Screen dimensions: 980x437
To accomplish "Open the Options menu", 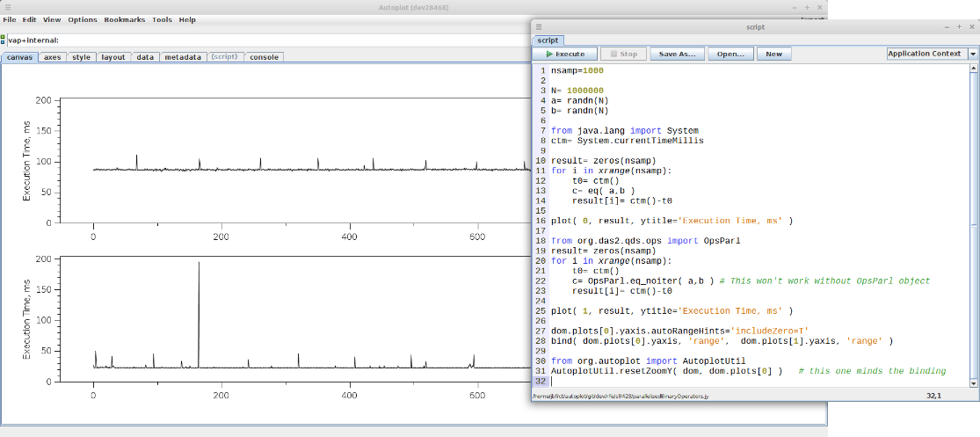I will [83, 19].
